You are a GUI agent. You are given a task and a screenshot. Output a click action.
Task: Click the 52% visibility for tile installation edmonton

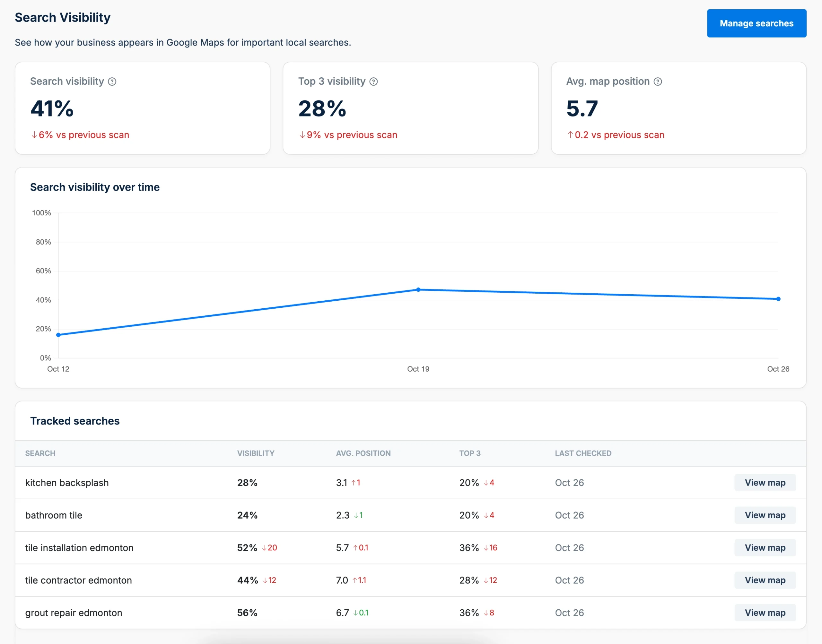[x=247, y=547]
